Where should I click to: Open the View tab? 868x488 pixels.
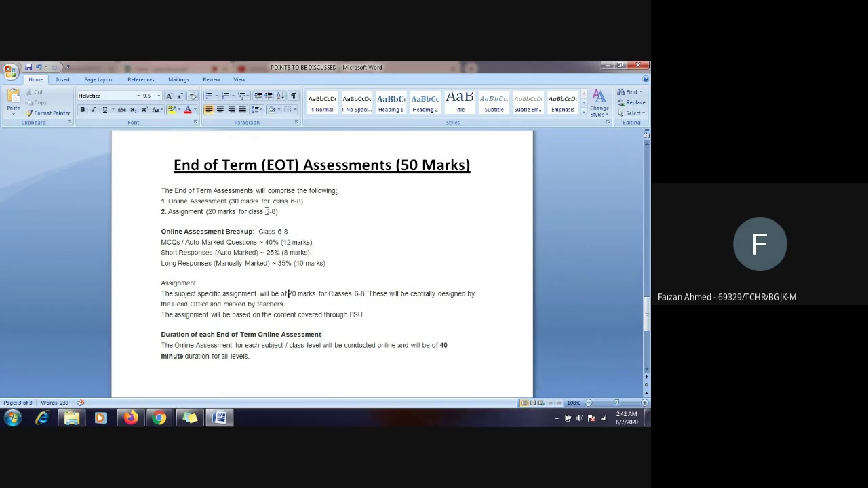point(239,79)
